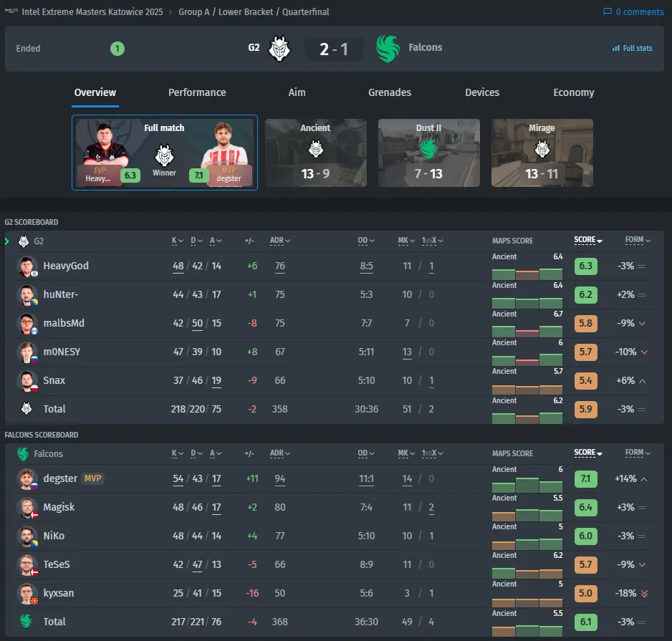672x641 pixels.
Task: Click huNter-'s player avatar
Action: click(27, 295)
